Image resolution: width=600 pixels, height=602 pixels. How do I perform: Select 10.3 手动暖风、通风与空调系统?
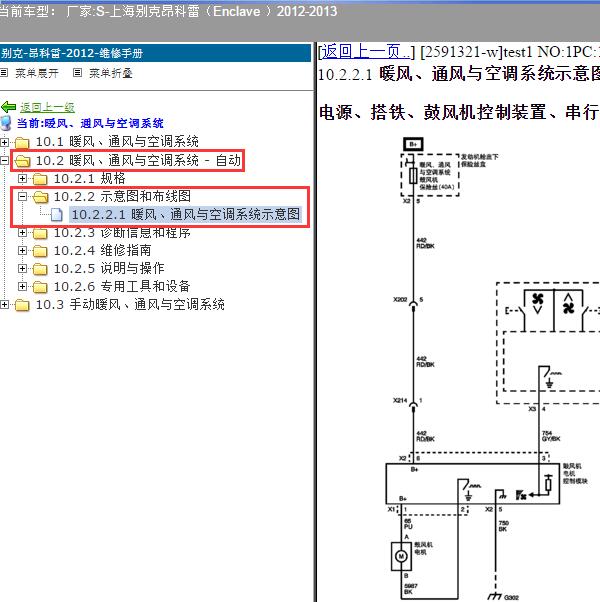(x=130, y=305)
